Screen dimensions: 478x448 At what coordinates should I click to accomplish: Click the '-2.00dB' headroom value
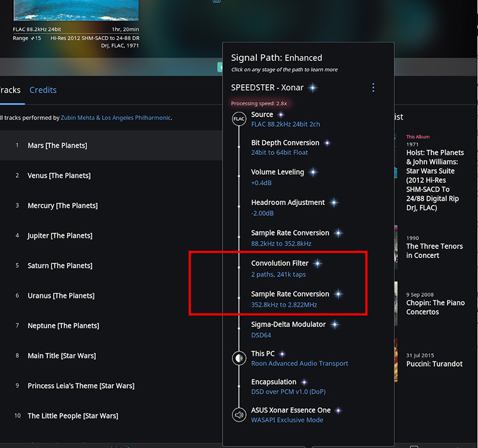pos(262,213)
